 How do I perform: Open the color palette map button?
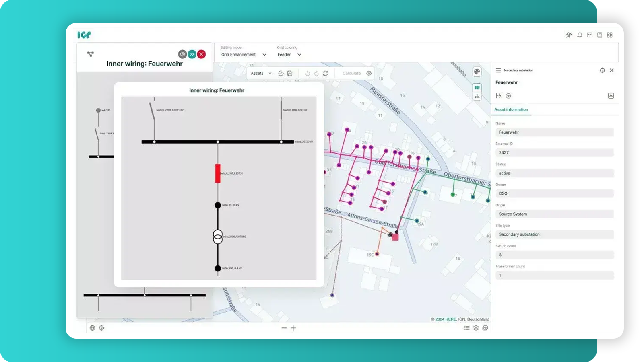tap(477, 72)
